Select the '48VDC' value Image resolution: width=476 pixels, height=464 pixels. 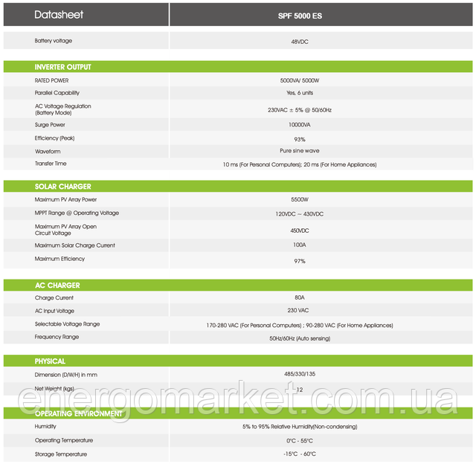pos(300,42)
